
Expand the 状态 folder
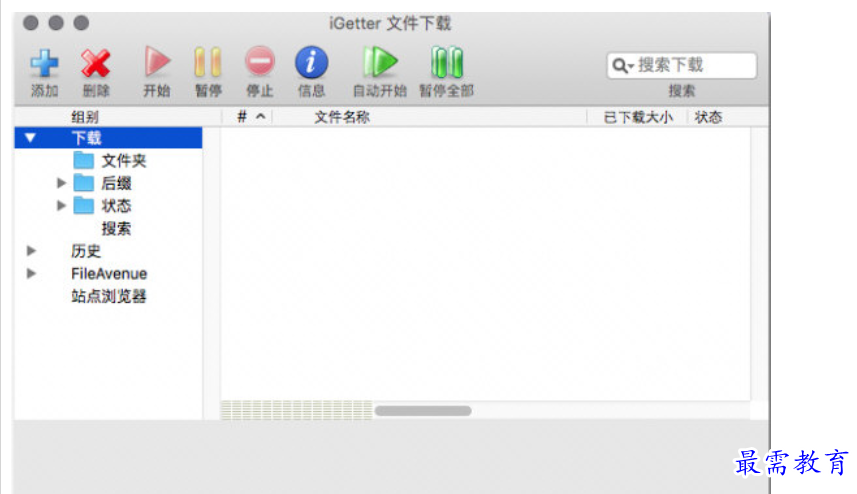click(x=61, y=205)
